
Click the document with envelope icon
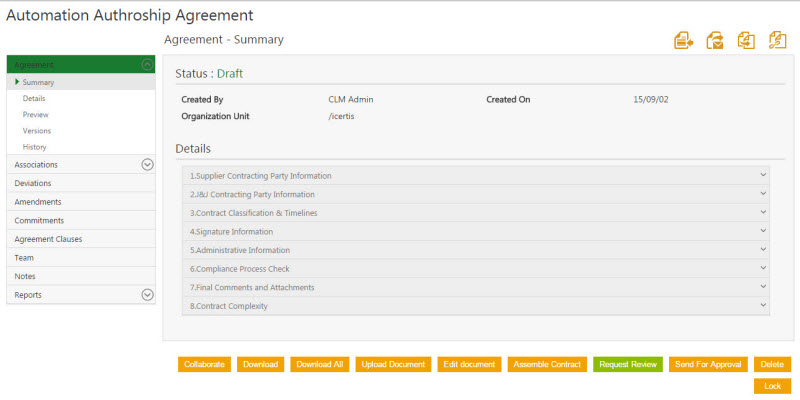click(x=715, y=40)
